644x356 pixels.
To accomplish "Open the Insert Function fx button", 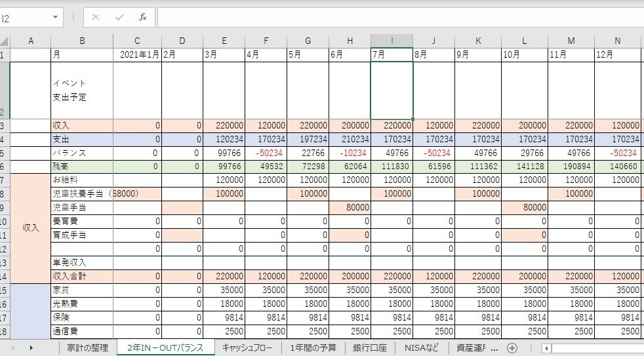I will click(142, 17).
